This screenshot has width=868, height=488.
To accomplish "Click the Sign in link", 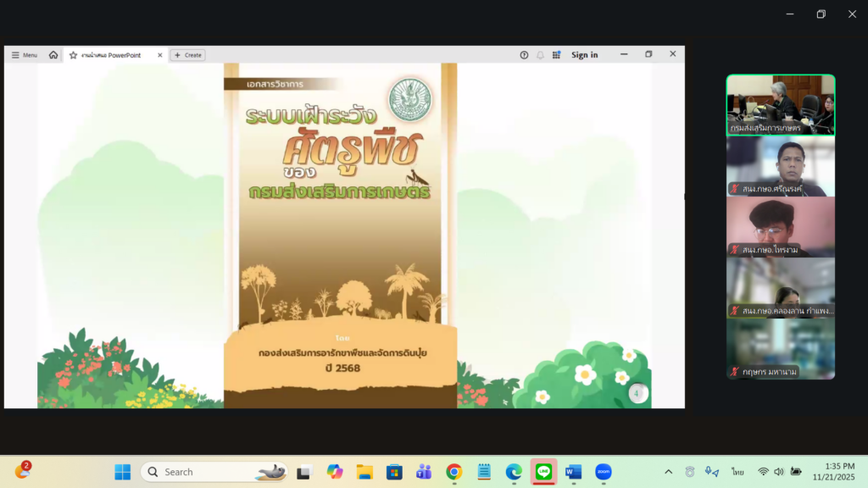I will click(x=584, y=55).
